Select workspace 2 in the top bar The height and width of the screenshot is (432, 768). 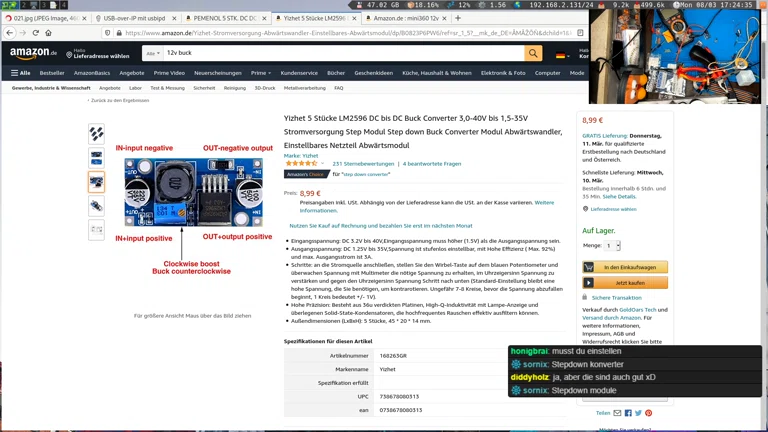24,5
